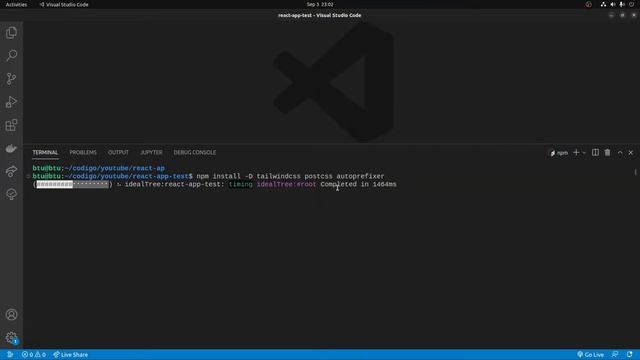The image size is (640, 360).
Task: Click the 'timing' word in terminal output
Action: pos(240,184)
